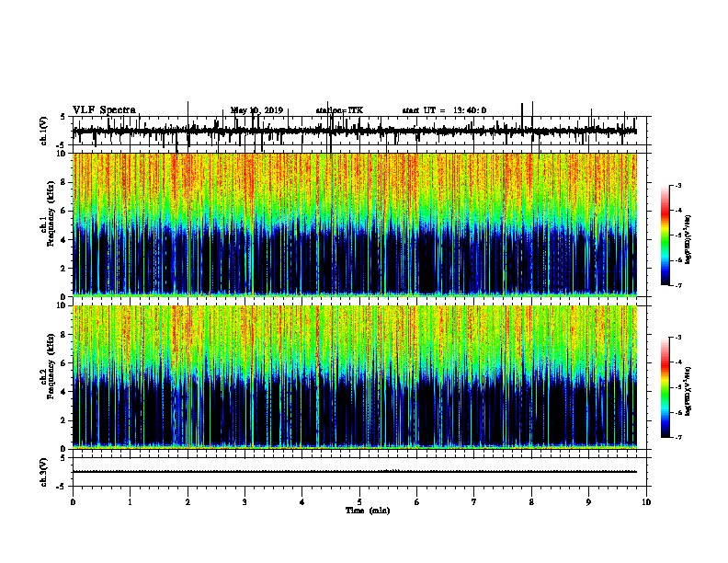Click the ch.1 log(PSD) color scale title

[688, 239]
